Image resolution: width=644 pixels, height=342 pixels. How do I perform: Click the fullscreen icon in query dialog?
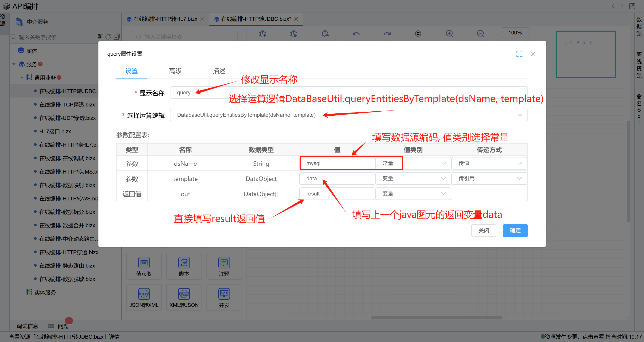pos(519,54)
